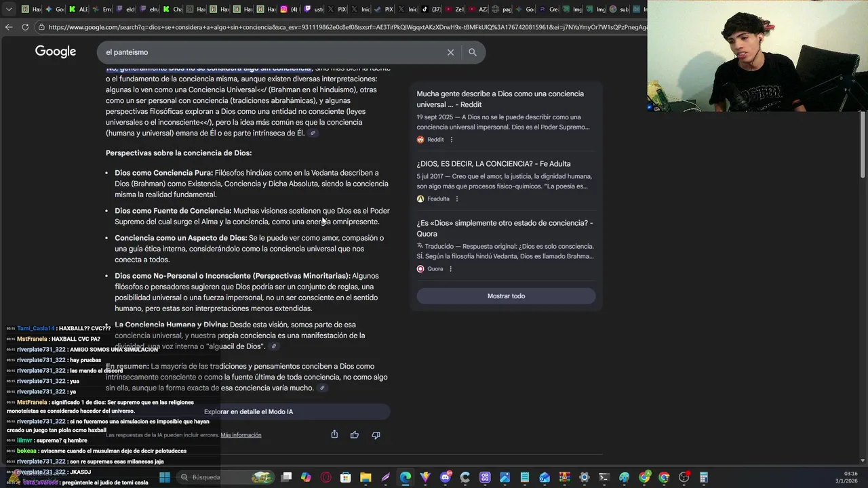Image resolution: width=868 pixels, height=488 pixels.
Task: Open Opera browser from the taskbar
Action: (325, 477)
